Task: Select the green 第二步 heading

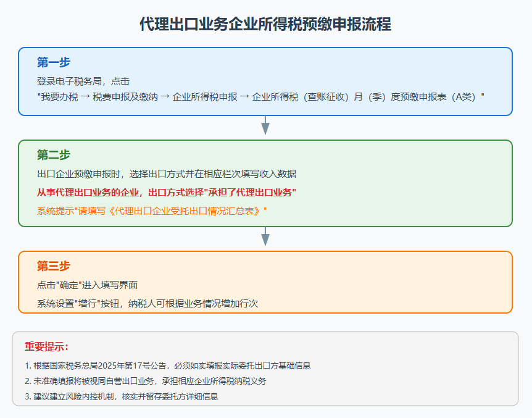Action: [x=54, y=155]
